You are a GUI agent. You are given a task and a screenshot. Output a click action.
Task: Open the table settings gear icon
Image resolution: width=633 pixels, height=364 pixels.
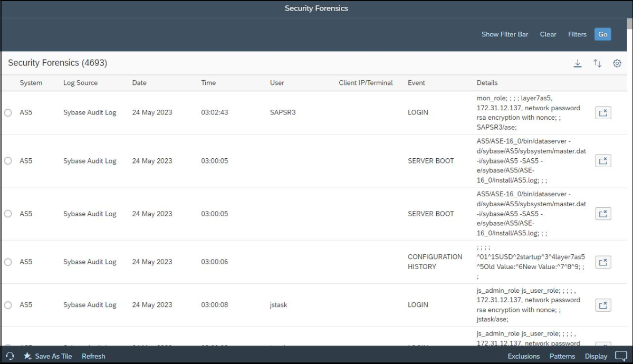pos(617,63)
